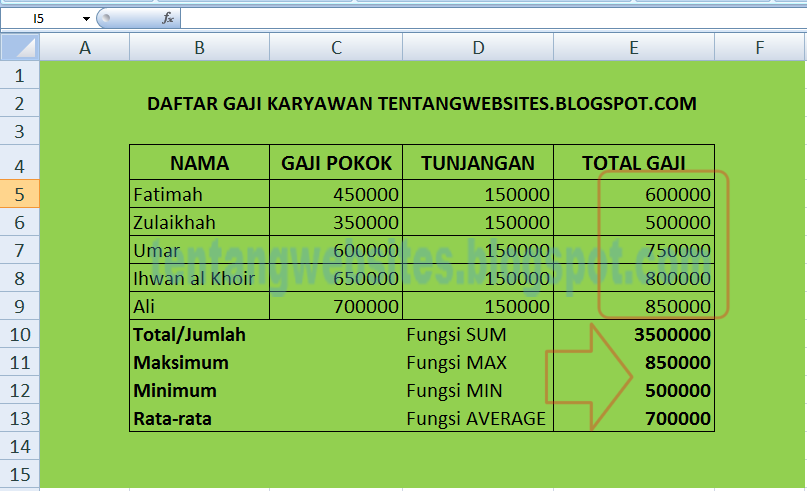Click the GAJI POKOK header cell
The width and height of the screenshot is (807, 491).
336,163
